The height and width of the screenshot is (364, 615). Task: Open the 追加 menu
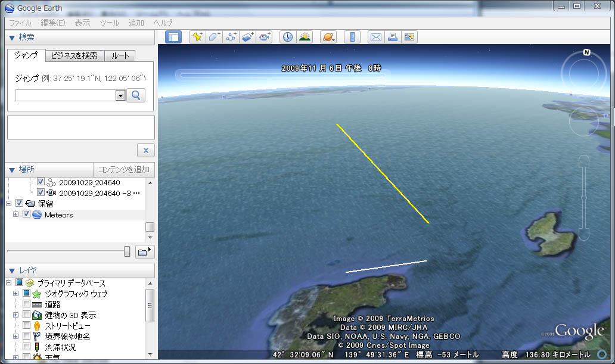(x=136, y=23)
